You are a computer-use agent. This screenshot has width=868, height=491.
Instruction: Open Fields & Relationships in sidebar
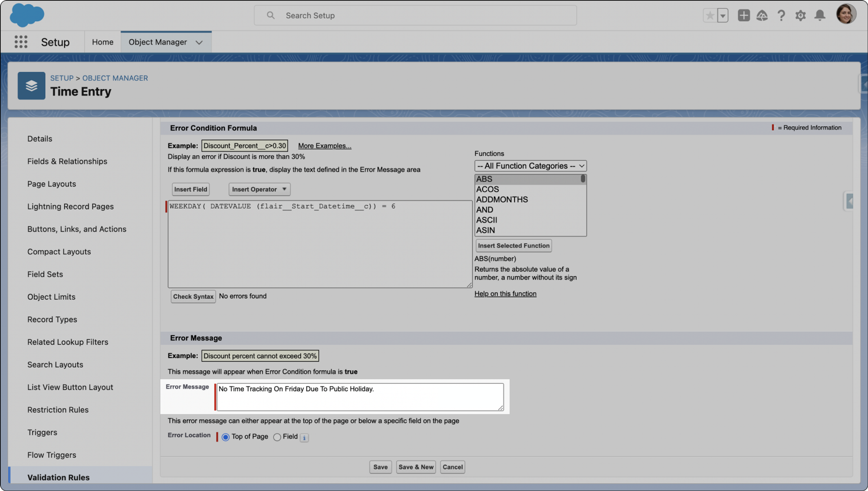pos(67,161)
